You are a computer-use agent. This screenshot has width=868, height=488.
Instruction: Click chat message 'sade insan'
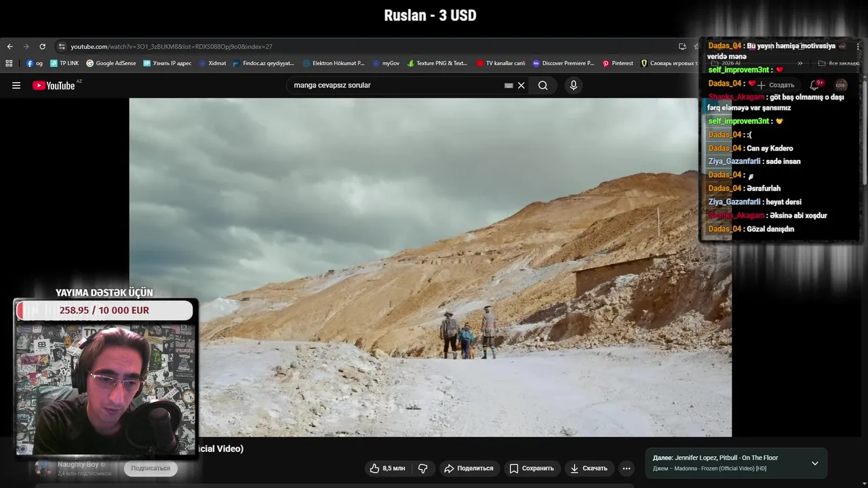pos(783,162)
